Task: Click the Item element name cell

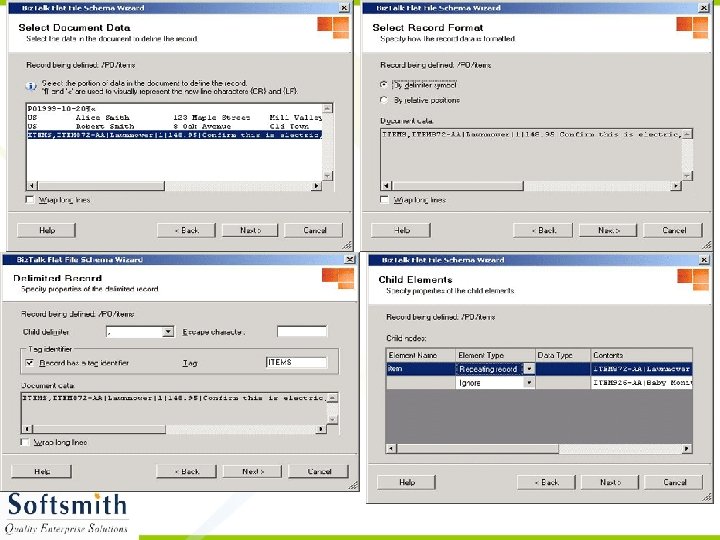Action: pyautogui.click(x=420, y=369)
